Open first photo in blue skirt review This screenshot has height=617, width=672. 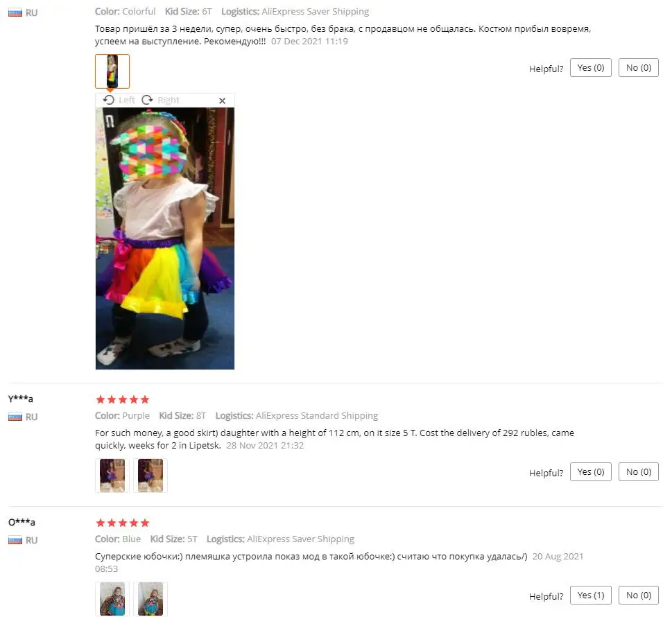(x=112, y=598)
